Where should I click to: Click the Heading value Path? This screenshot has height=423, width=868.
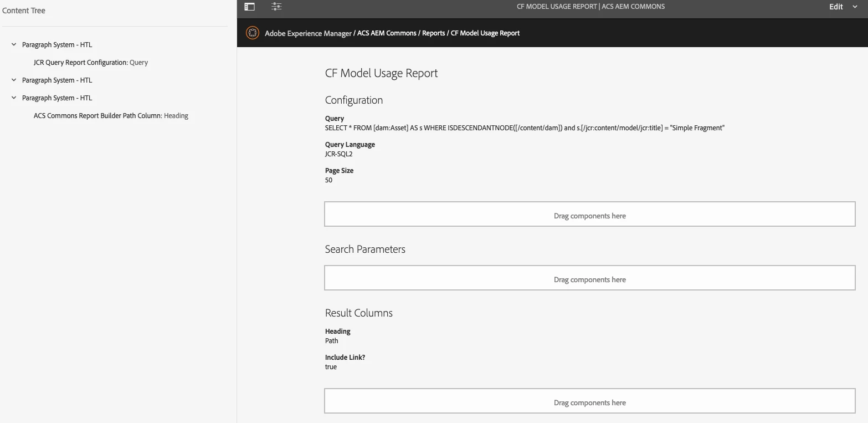(x=331, y=340)
